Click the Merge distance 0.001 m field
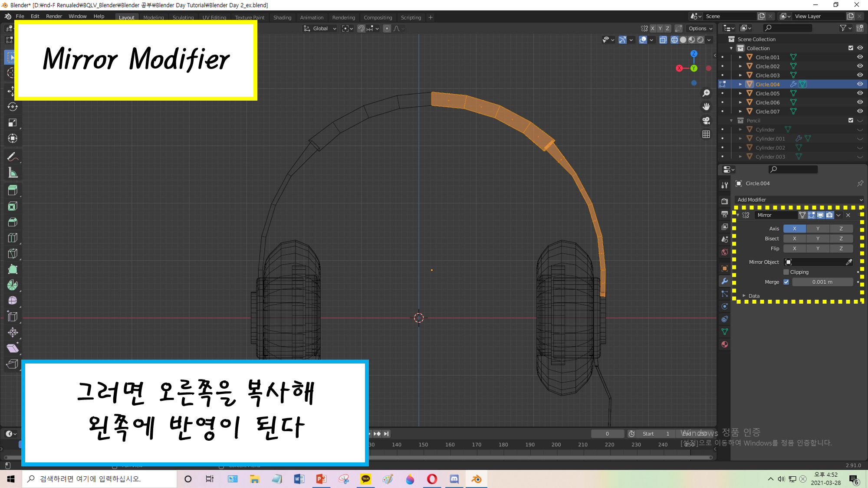This screenshot has height=488, width=868. click(822, 282)
